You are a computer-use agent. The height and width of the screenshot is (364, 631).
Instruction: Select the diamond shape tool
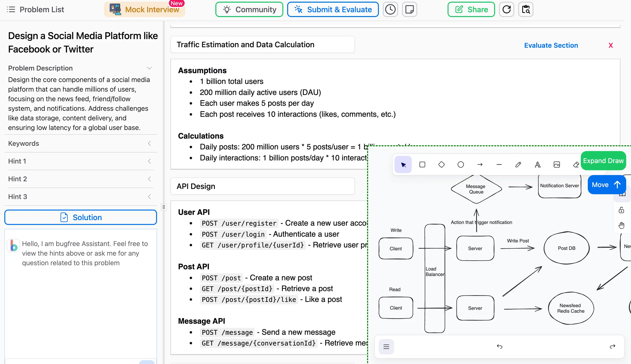[x=441, y=164]
